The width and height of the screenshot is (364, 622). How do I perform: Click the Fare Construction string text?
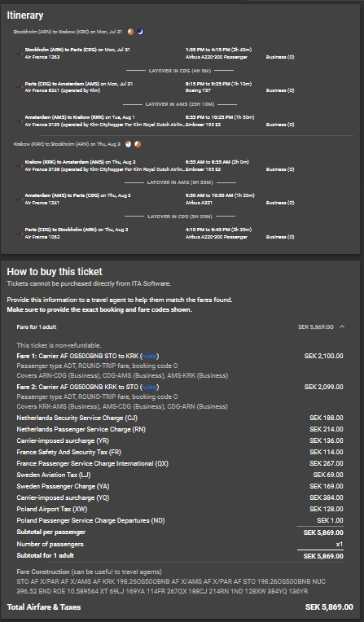coord(171,586)
